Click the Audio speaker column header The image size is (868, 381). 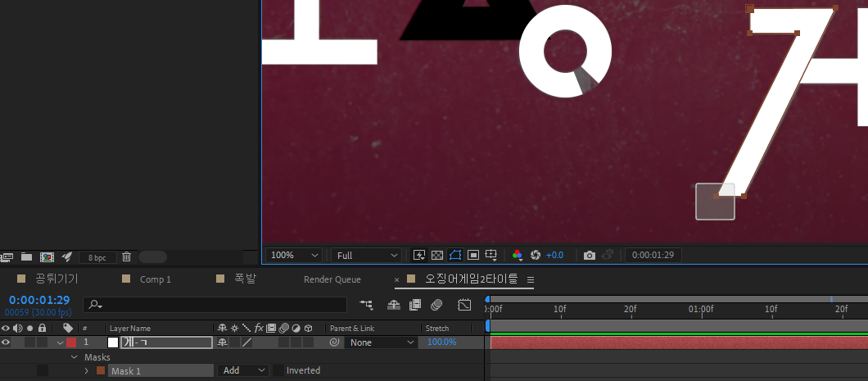point(18,328)
